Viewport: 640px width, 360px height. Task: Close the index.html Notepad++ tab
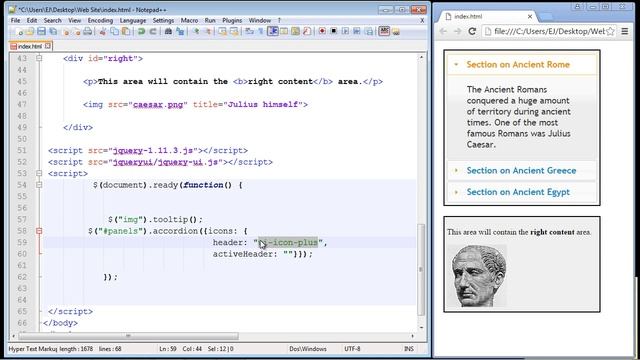point(48,46)
